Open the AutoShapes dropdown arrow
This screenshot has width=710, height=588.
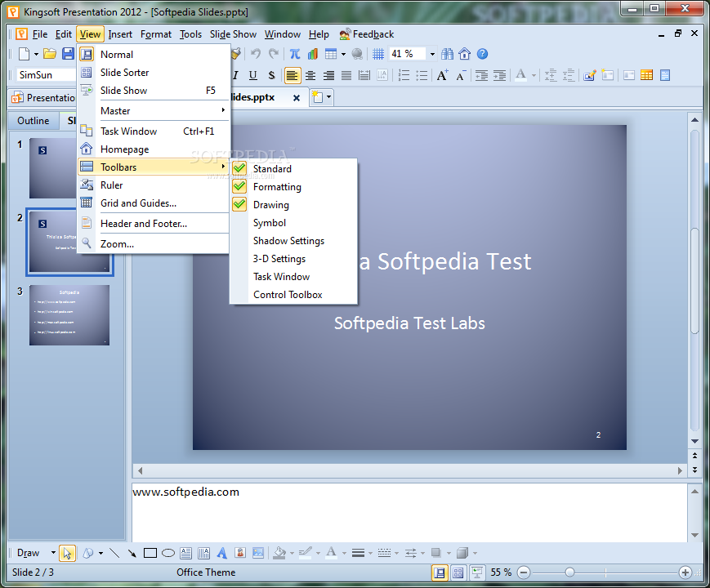pyautogui.click(x=100, y=553)
